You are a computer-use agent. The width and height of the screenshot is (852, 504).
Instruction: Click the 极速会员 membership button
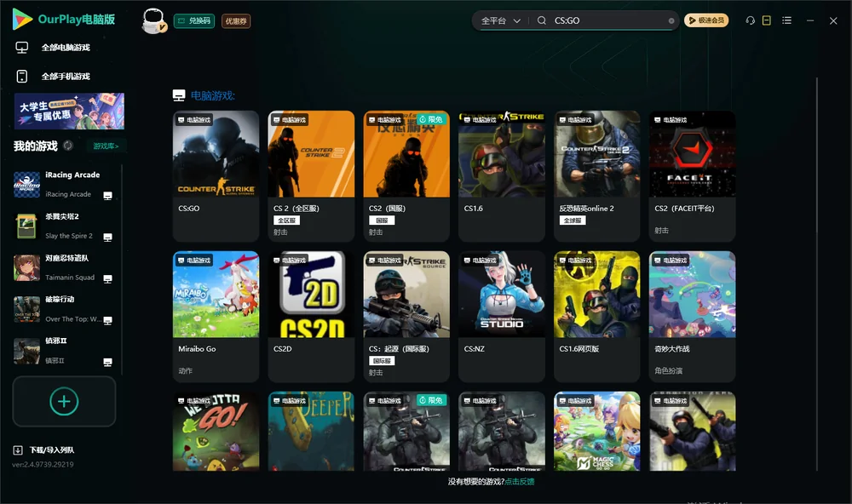tap(705, 20)
